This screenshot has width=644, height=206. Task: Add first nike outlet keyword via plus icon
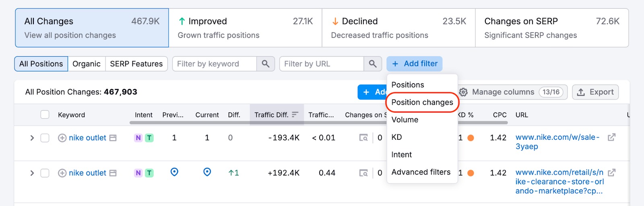(x=62, y=138)
